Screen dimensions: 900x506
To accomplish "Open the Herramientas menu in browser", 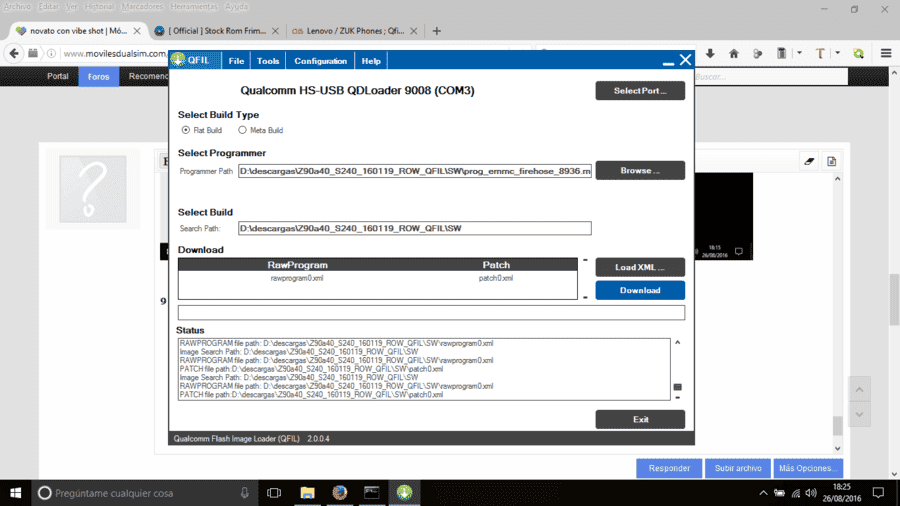I will (194, 6).
